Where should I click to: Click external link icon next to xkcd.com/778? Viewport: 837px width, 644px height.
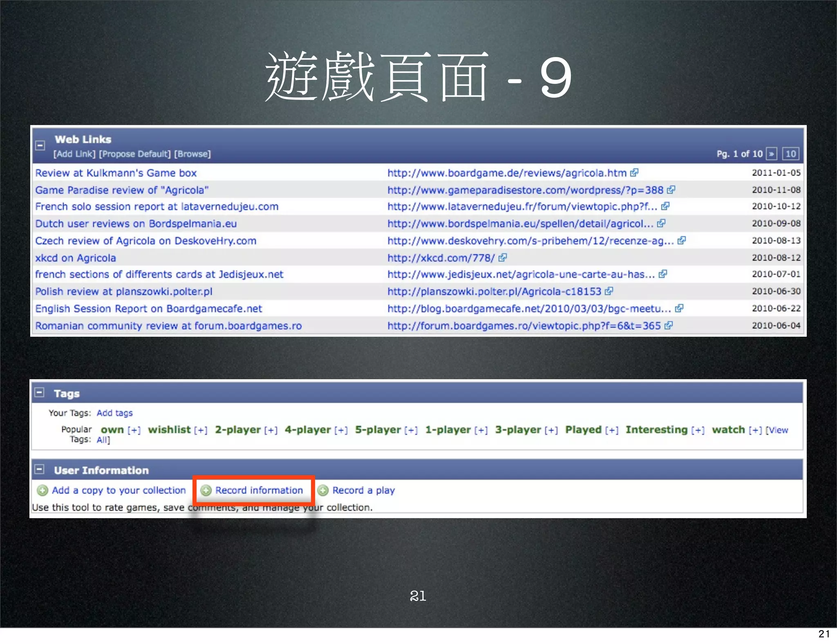pos(503,257)
